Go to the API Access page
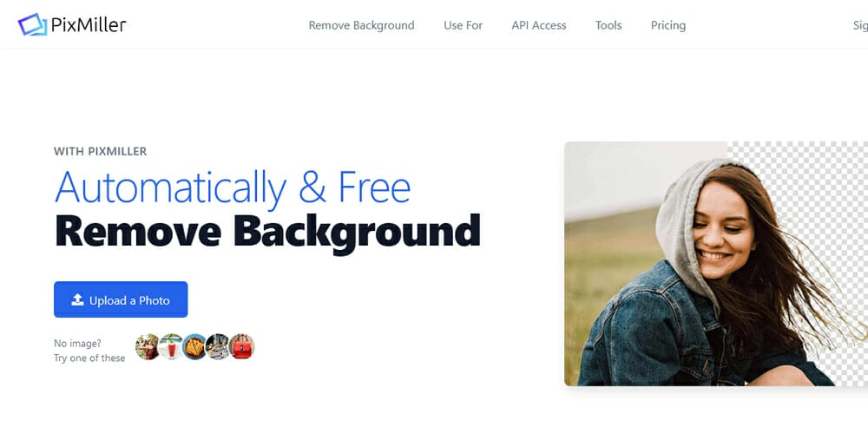This screenshot has width=868, height=434. tap(539, 25)
